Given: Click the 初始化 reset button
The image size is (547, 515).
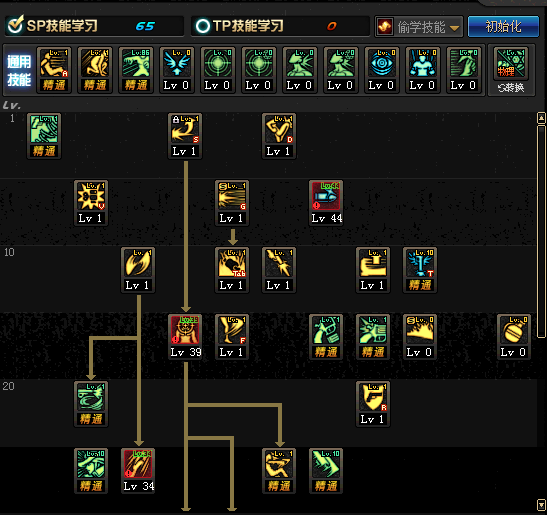Looking at the screenshot, I should tap(503, 26).
